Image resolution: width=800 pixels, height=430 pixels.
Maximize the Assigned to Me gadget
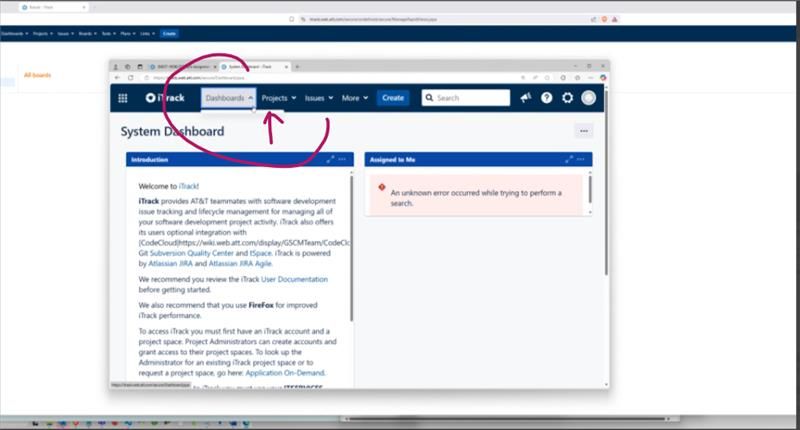(569, 159)
